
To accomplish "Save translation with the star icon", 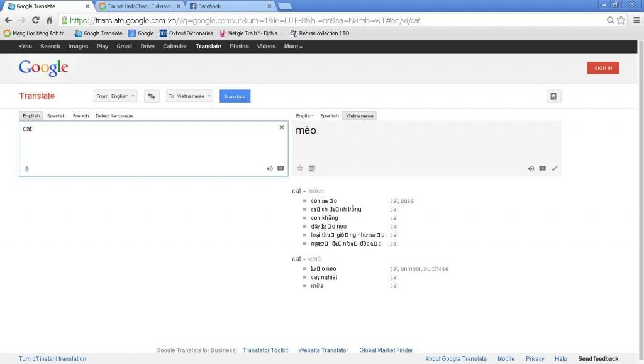I will click(x=300, y=168).
